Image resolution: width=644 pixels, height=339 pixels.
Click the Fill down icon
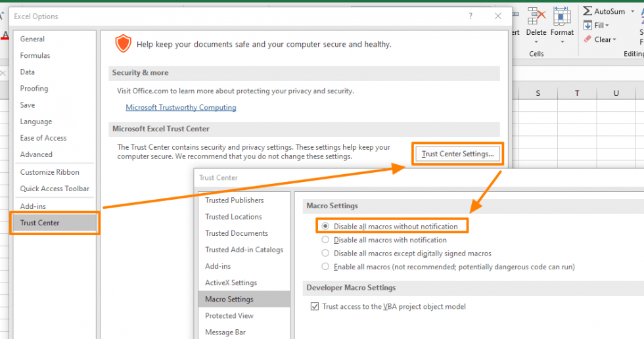pyautogui.click(x=587, y=26)
